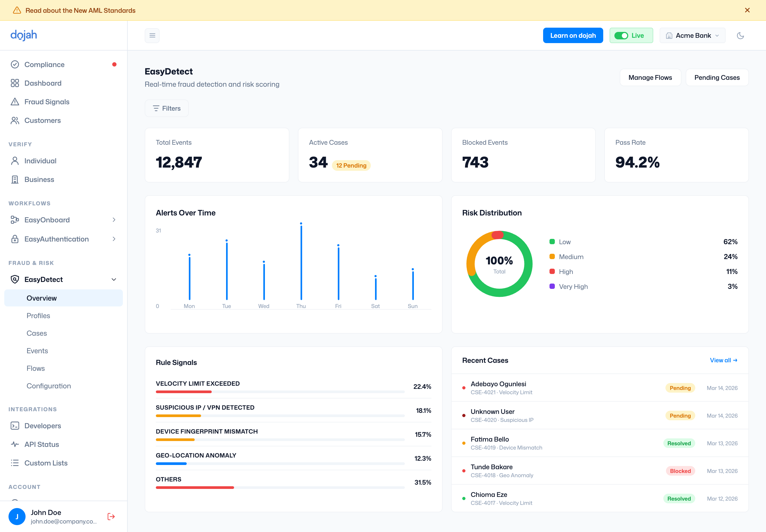Click the EasyOnboard workflow icon
Viewport: 766px width, 532px height.
click(x=15, y=220)
